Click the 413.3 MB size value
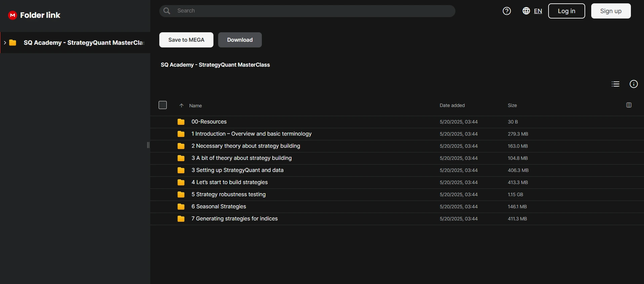Screen dimensions: 644x284 [x=518, y=182]
